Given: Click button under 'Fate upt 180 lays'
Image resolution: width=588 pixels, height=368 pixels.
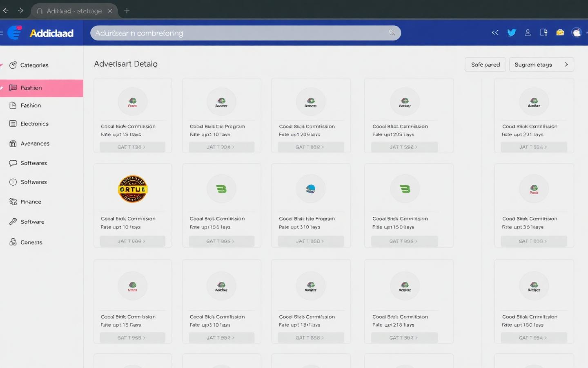Looking at the screenshot, I should pyautogui.click(x=533, y=338).
